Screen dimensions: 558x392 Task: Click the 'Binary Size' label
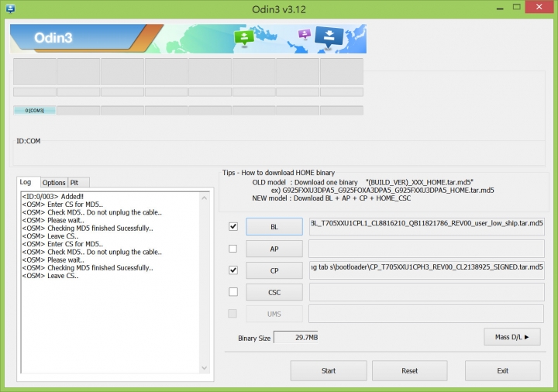click(254, 339)
